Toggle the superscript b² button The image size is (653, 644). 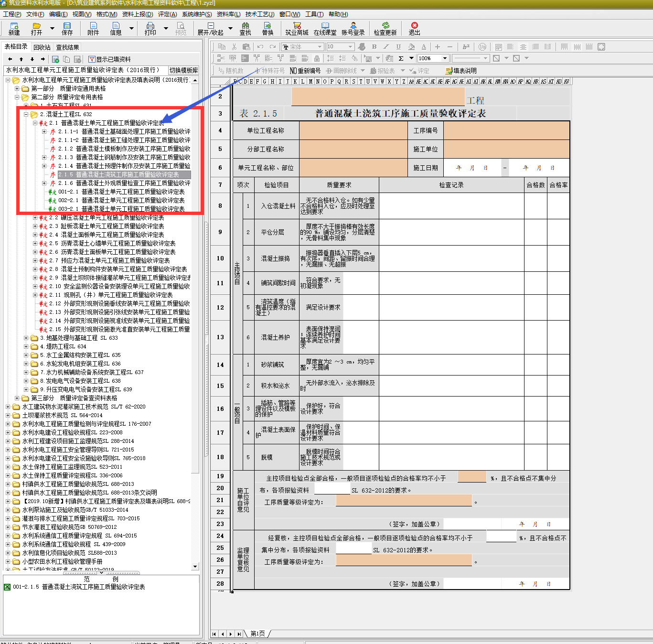click(466, 47)
